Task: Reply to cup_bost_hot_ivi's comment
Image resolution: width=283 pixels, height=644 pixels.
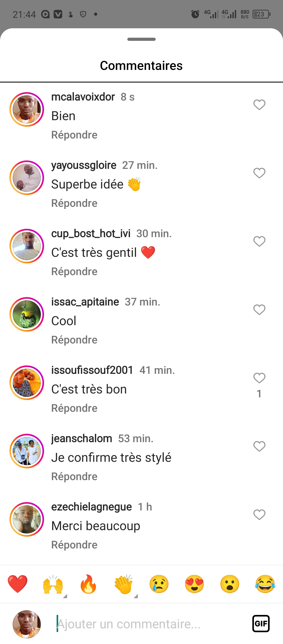Action: point(74,272)
